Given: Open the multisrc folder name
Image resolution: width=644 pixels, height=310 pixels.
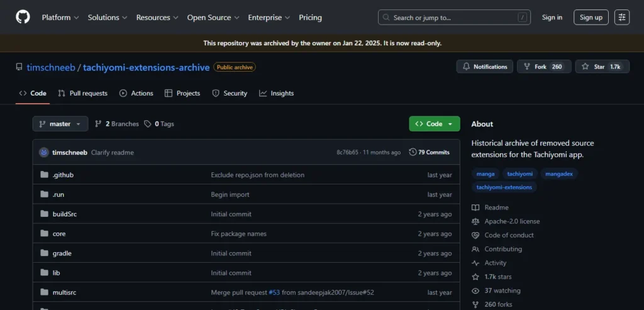Looking at the screenshot, I should pyautogui.click(x=65, y=292).
